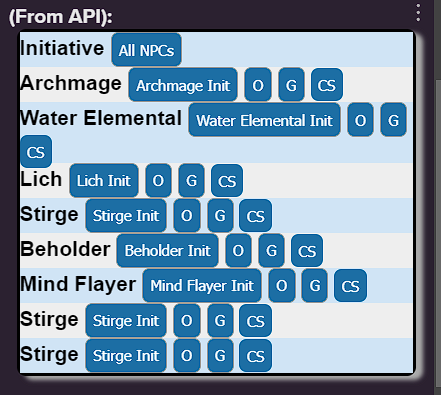The height and width of the screenshot is (395, 441).
Task: Click the Water Elemental row's G button
Action: [393, 120]
